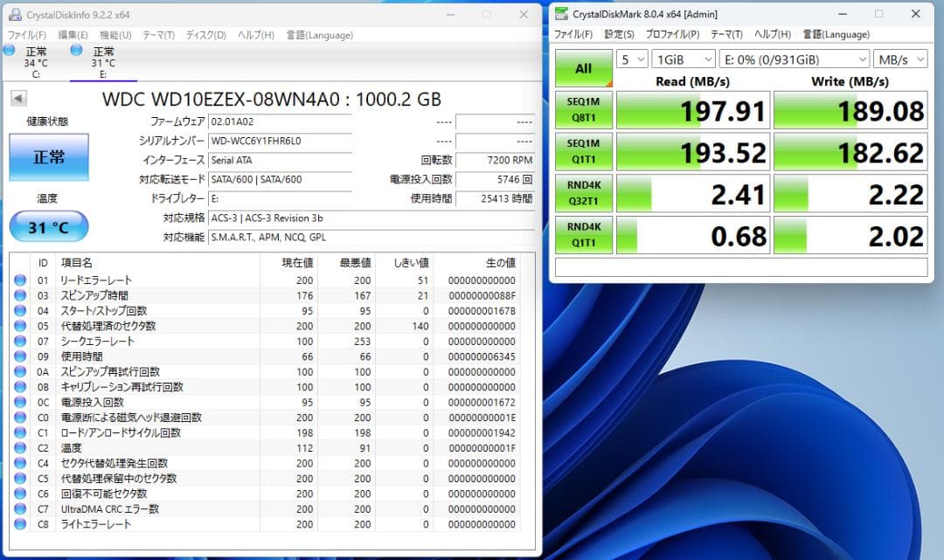Click the blue status icon beside 温度
The width and height of the screenshot is (944, 560).
(18, 447)
